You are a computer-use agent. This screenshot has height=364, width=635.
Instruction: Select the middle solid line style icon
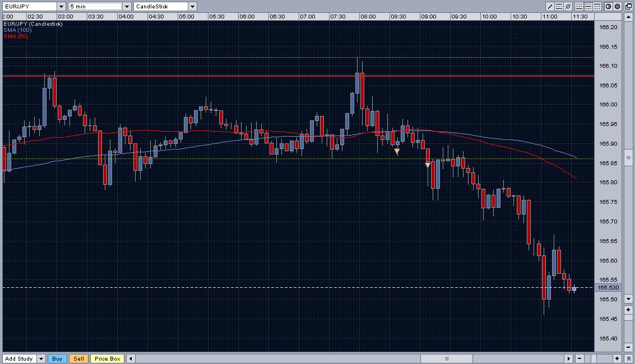(x=588, y=7)
